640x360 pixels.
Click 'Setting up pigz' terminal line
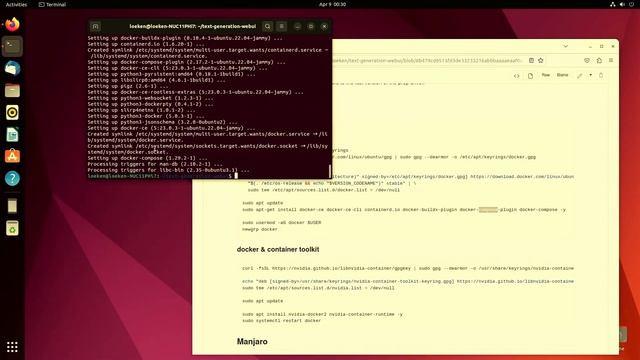(x=128, y=86)
